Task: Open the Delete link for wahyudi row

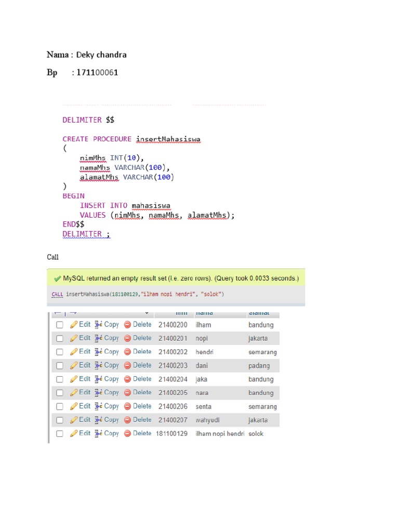Action: tap(142, 420)
